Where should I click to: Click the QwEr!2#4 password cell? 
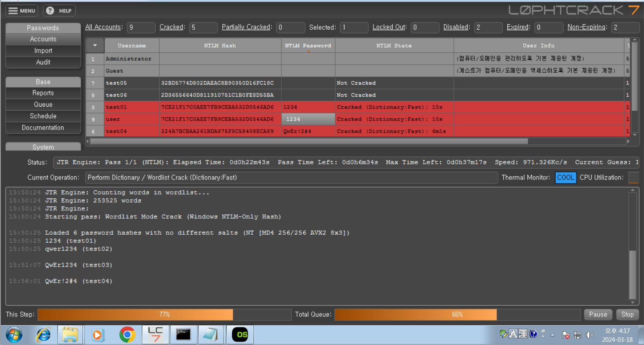[308, 131]
